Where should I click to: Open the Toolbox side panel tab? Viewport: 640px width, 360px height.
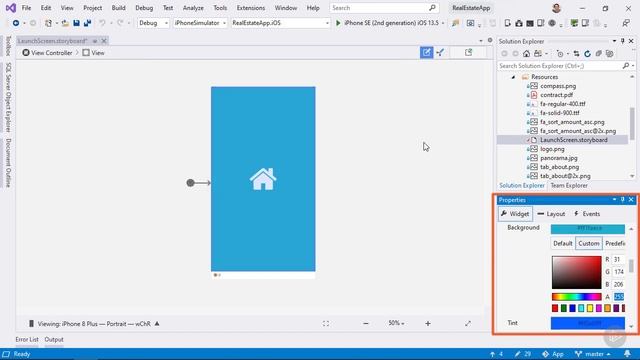click(x=8, y=46)
